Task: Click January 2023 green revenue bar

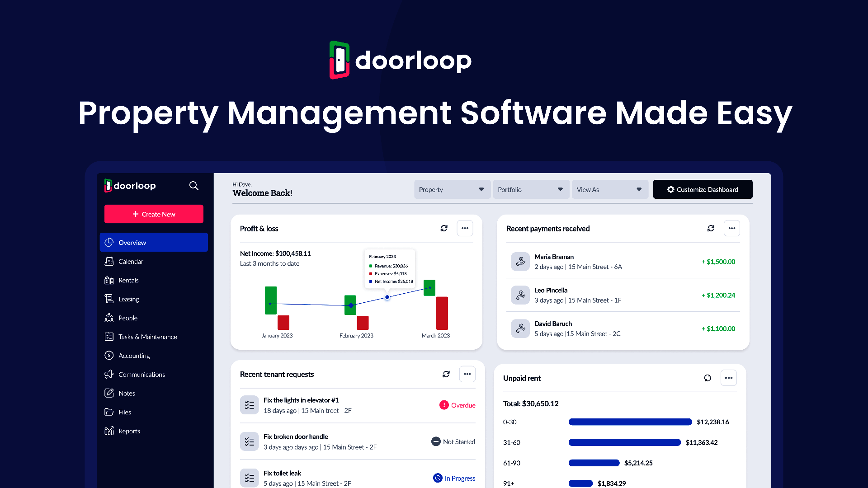Action: click(x=271, y=300)
